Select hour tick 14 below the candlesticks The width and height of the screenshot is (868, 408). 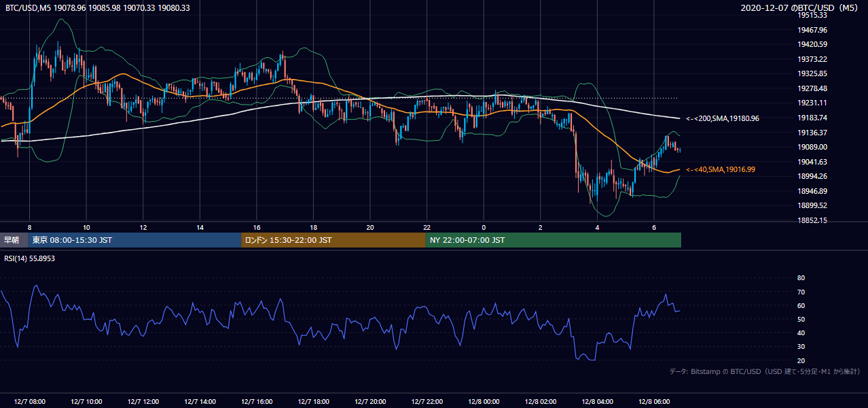200,227
